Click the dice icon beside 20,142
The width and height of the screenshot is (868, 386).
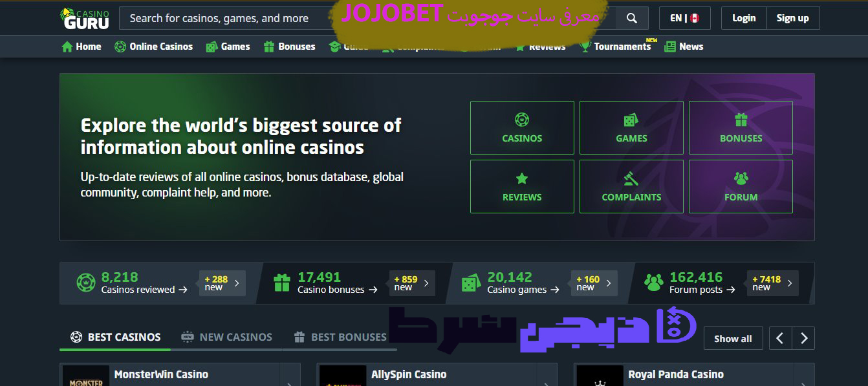tap(470, 283)
